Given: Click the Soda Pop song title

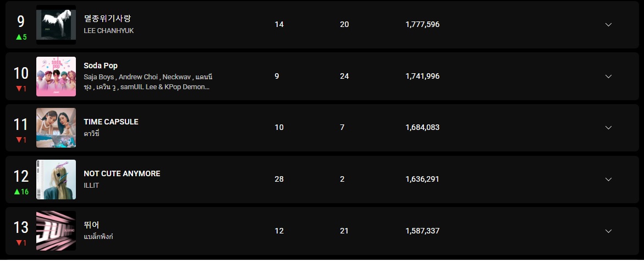Looking at the screenshot, I should pyautogui.click(x=101, y=66).
